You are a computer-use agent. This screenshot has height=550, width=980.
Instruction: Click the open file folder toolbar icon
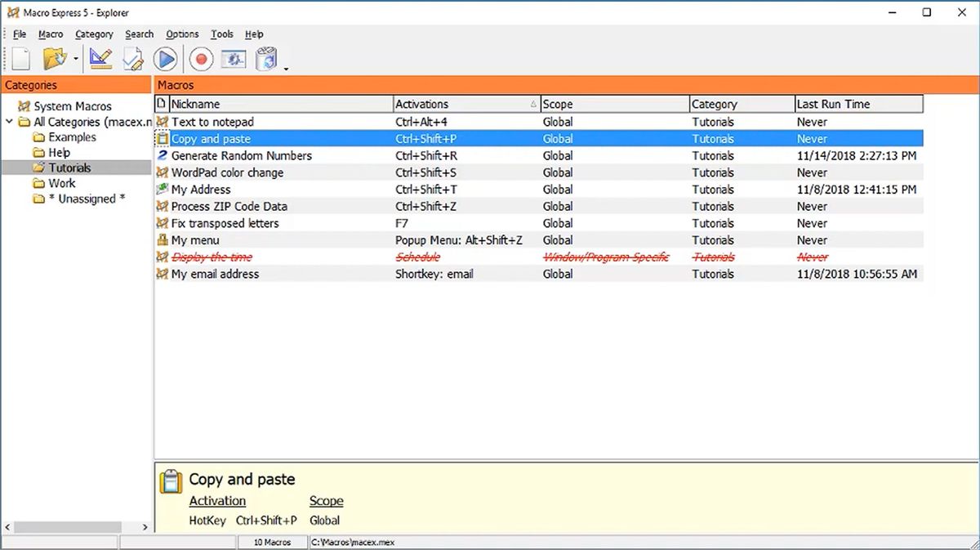(55, 59)
